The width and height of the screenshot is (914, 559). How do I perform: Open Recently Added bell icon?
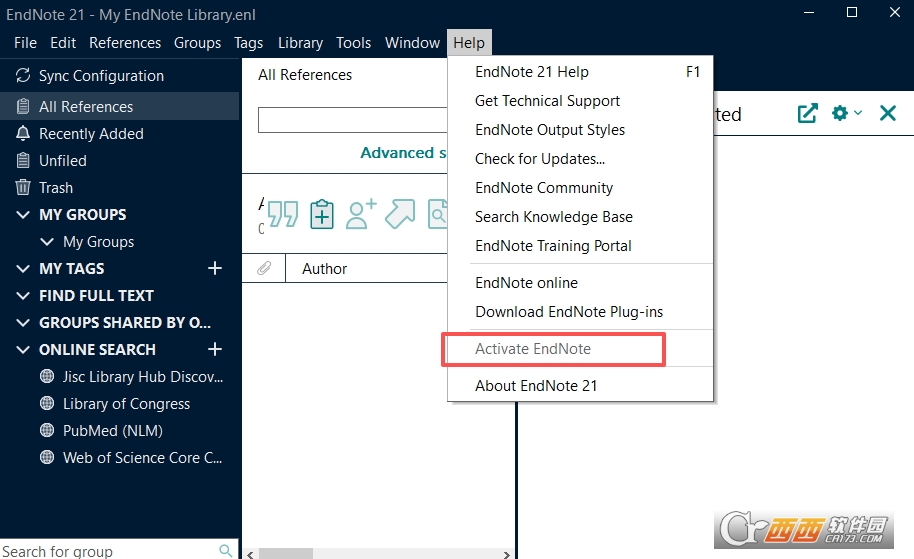coord(23,133)
